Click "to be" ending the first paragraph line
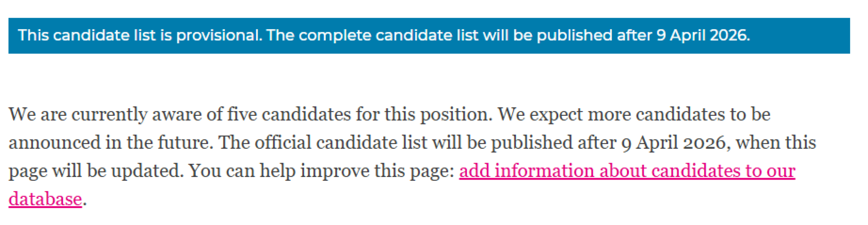Screen dimensions: 868x225 tap(750, 114)
